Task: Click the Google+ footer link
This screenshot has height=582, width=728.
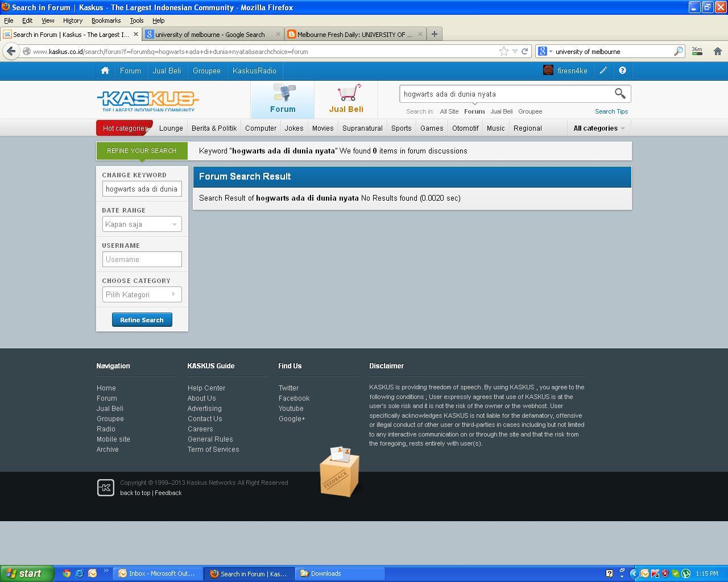Action: pyautogui.click(x=292, y=419)
